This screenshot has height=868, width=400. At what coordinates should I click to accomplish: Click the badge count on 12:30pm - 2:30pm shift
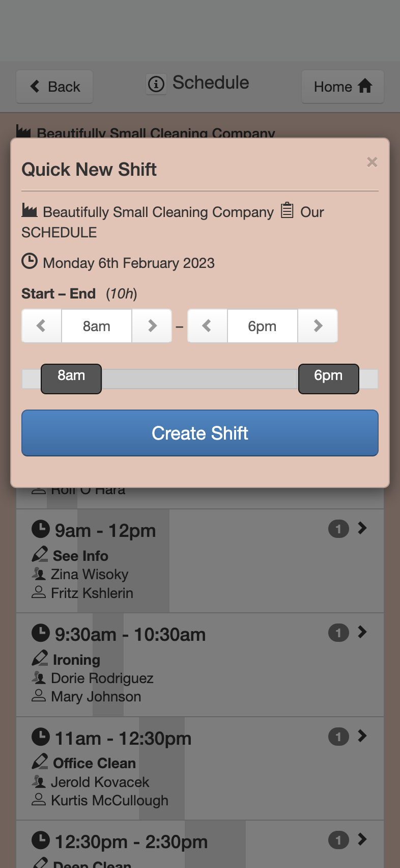338,840
